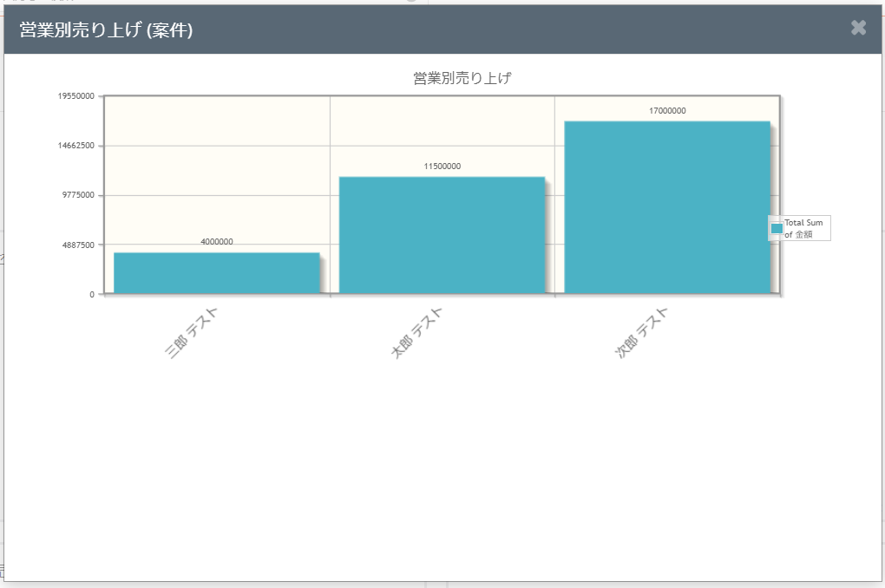Screen dimensions: 885x588
Task: Click the y-axis value 14662500
Action: (76, 146)
